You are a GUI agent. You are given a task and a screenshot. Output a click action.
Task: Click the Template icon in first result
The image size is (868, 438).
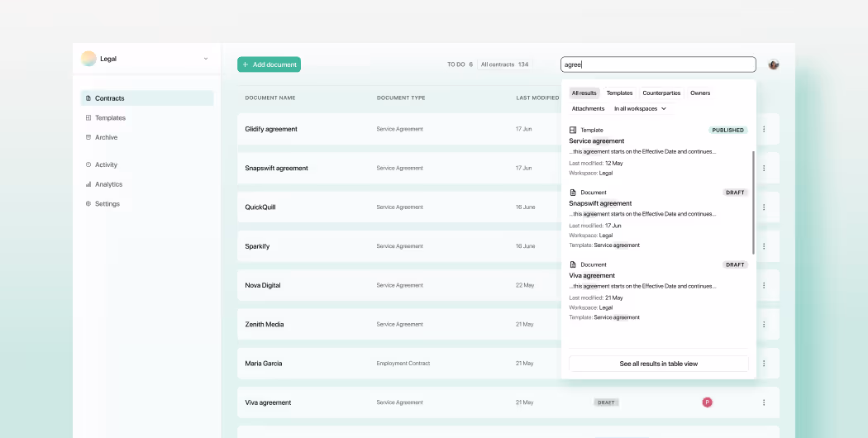point(573,130)
